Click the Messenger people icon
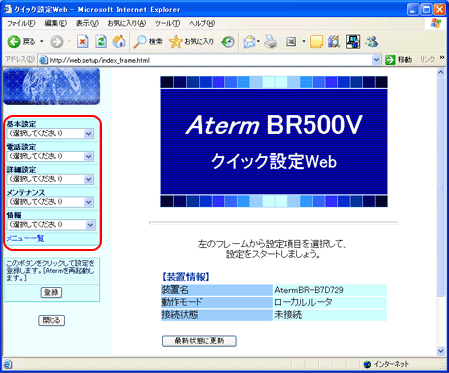This screenshot has width=449, height=373. click(x=371, y=42)
